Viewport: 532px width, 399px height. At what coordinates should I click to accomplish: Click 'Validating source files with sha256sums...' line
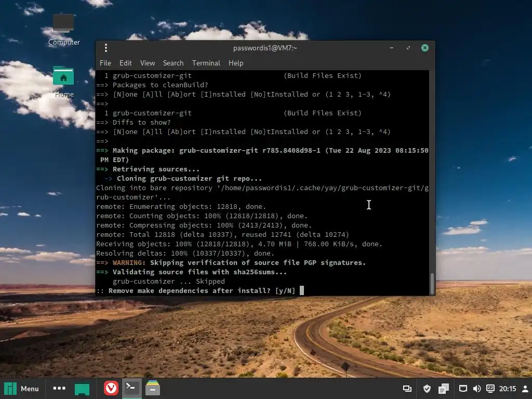191,272
